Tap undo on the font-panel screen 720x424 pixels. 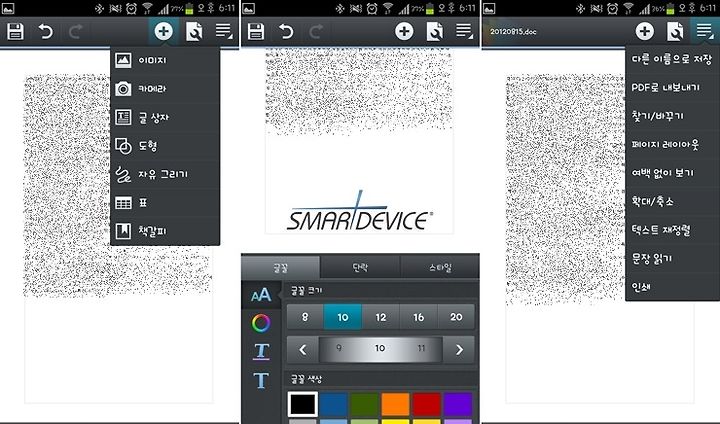pyautogui.click(x=286, y=32)
